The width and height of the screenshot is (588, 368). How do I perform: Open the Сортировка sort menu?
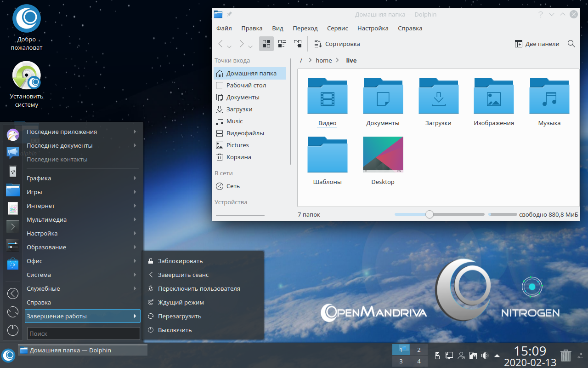pos(337,44)
